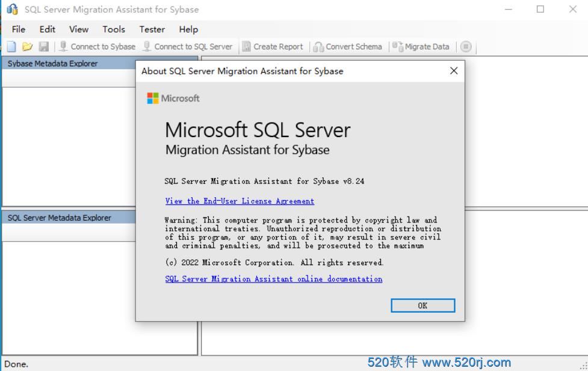Click Connect to SQL Server toolbar button
The height and width of the screenshot is (371, 588).
188,46
